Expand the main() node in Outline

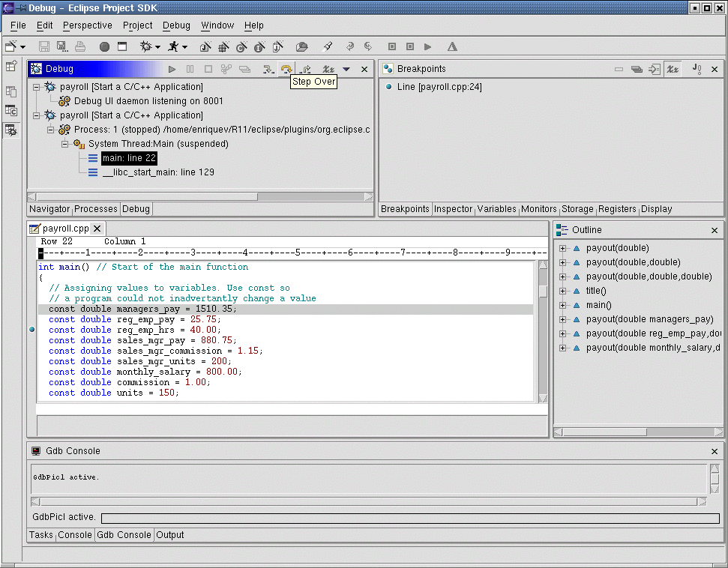point(563,305)
